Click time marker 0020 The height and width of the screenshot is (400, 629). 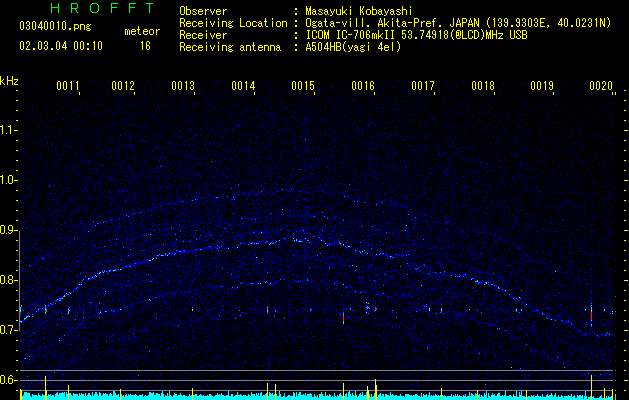click(x=601, y=86)
